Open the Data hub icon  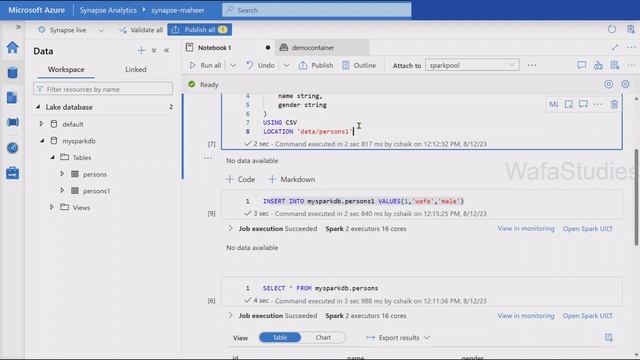[x=12, y=73]
